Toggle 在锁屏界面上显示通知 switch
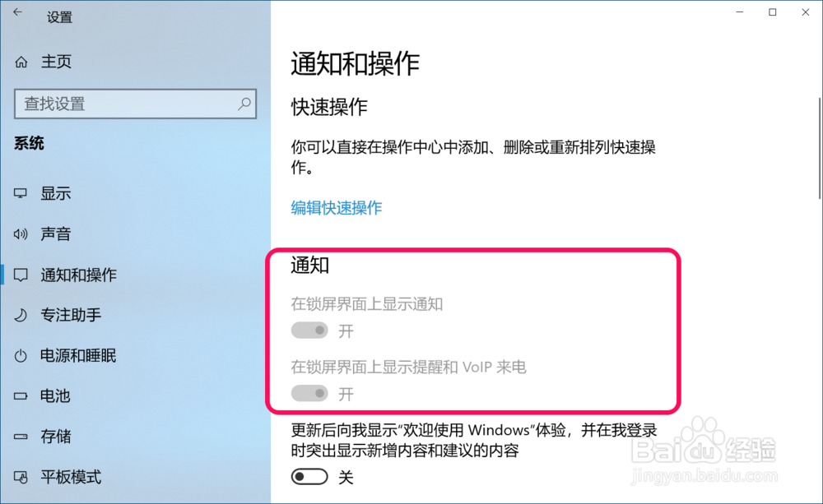Screen dimensions: 823x504 click(309, 331)
